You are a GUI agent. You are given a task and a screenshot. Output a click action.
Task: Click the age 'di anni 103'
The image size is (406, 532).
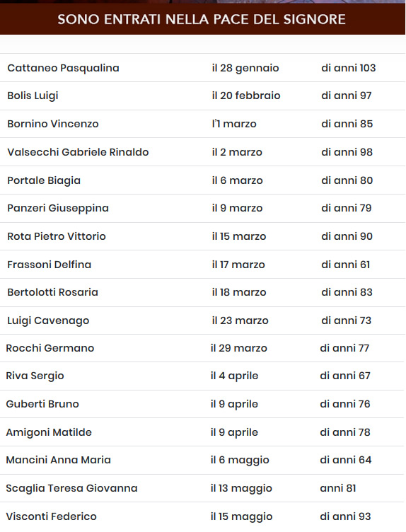point(348,68)
